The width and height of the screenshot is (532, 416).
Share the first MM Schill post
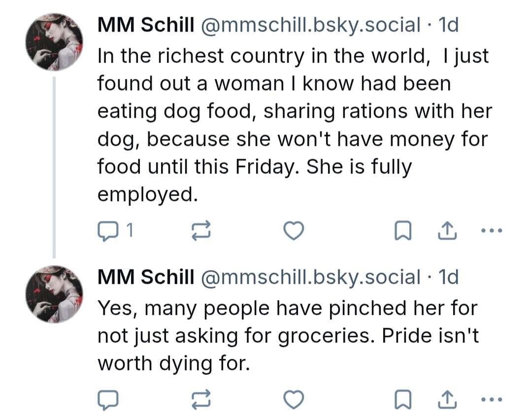447,231
